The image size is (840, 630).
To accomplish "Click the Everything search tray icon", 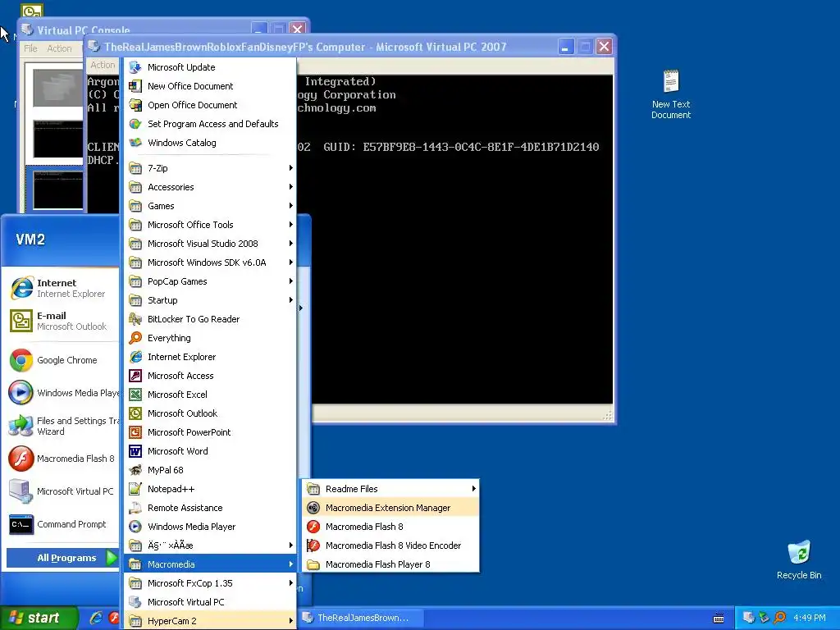I will pos(780,618).
